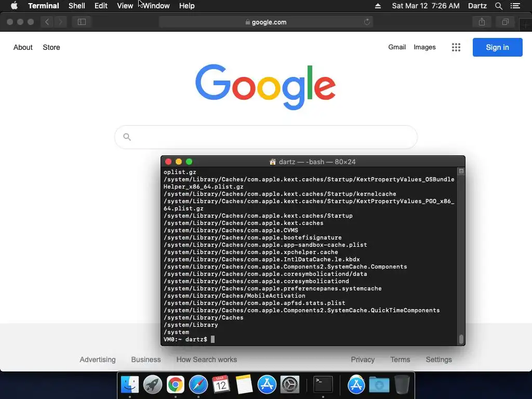Open the Safari share button
Image resolution: width=532 pixels, height=399 pixels.
pyautogui.click(x=482, y=22)
